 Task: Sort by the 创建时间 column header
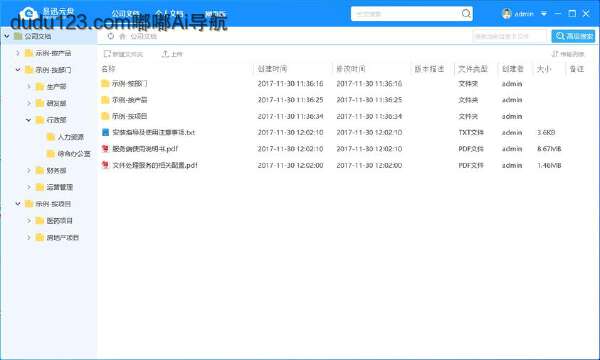pyautogui.click(x=272, y=69)
